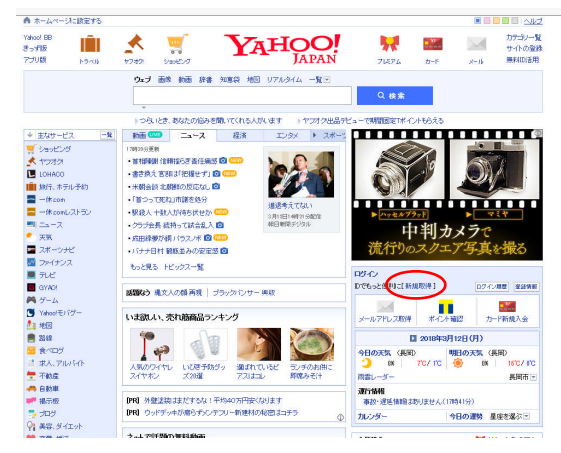Pick the blue theme color swatch

point(478,21)
